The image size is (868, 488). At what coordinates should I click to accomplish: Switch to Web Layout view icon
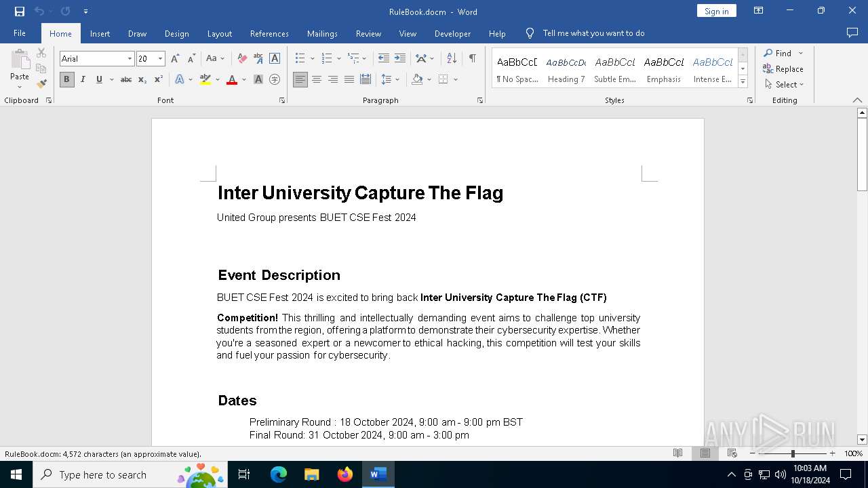coord(732,453)
